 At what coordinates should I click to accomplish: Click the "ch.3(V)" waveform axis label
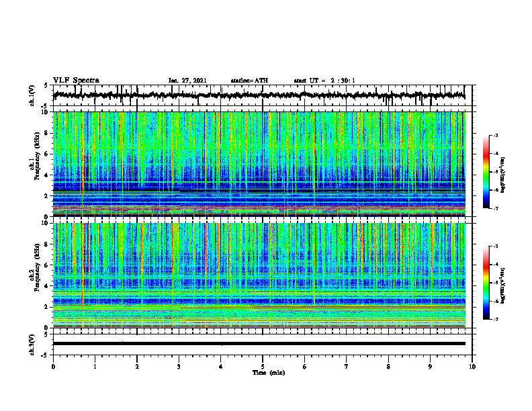[32, 345]
